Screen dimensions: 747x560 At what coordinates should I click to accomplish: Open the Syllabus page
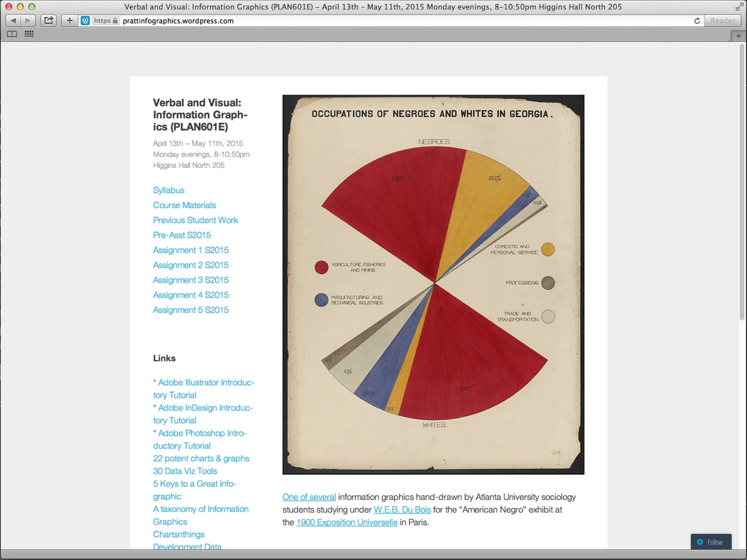(x=168, y=190)
